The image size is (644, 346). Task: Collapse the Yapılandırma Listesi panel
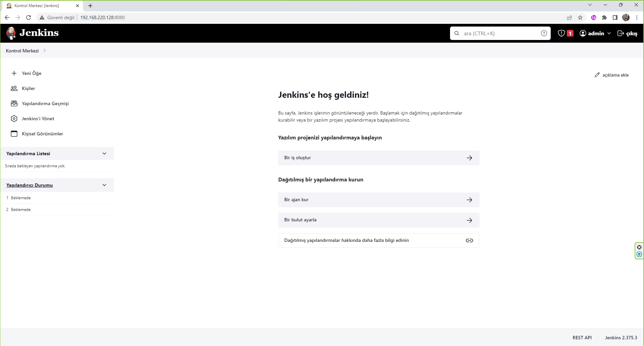(x=104, y=154)
